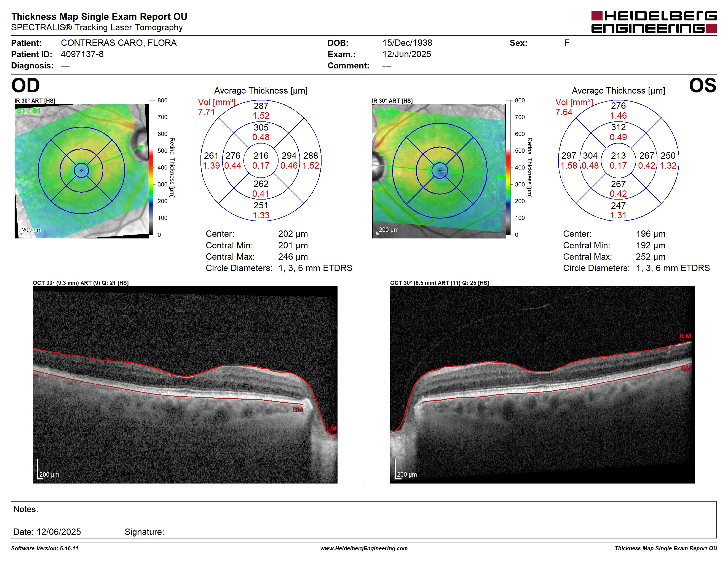Click OS Central Max value 252 µm

click(x=651, y=257)
